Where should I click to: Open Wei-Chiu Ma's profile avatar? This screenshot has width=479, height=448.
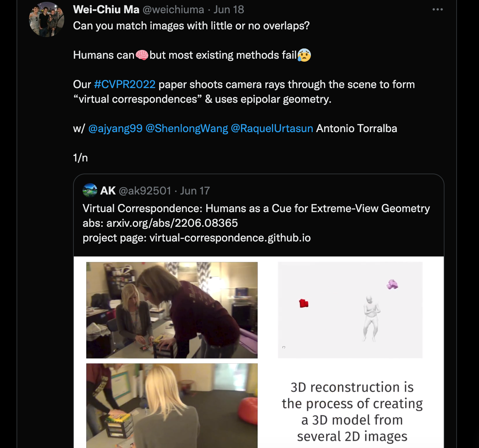pyautogui.click(x=47, y=19)
